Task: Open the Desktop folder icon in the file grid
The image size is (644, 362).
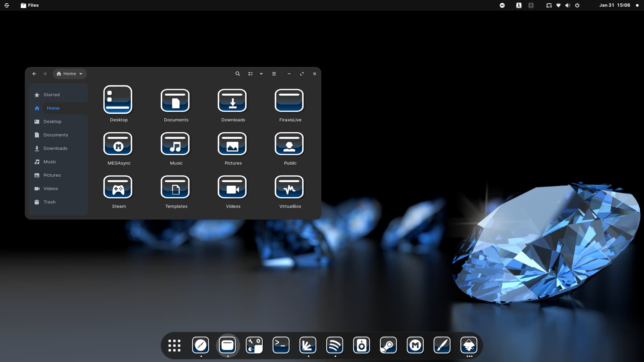Action: [118, 100]
